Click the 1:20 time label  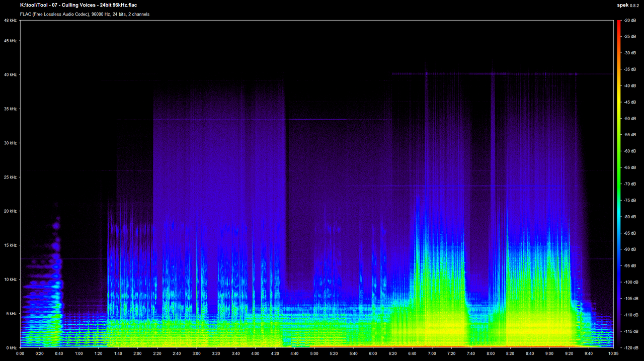(99, 354)
